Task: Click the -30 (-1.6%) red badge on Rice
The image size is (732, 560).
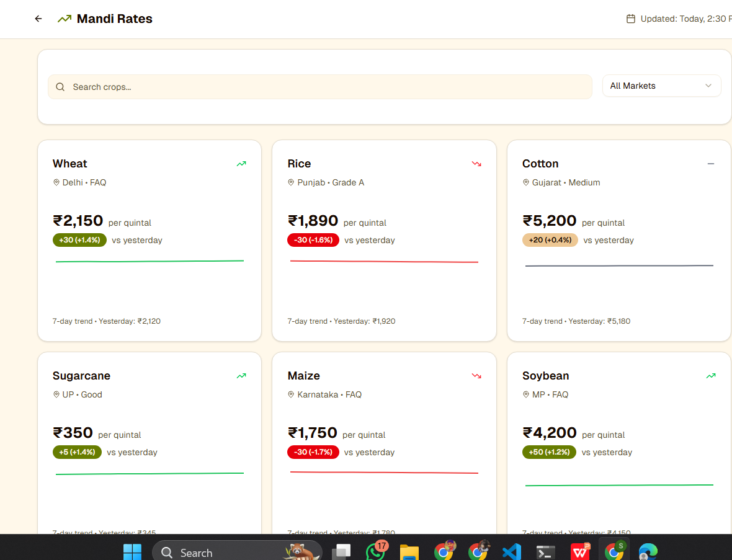Action: [313, 240]
